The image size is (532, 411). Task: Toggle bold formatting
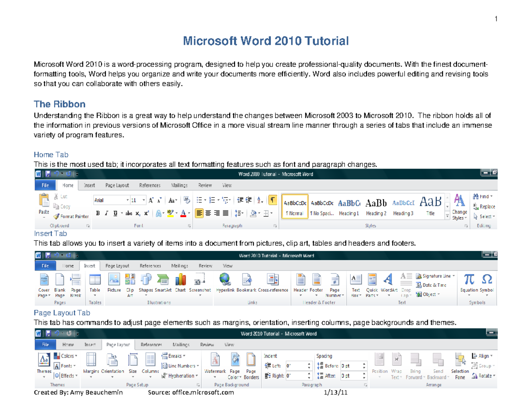tap(97, 213)
